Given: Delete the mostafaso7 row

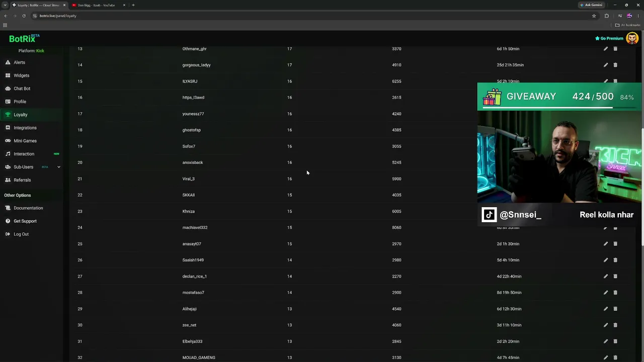Looking at the screenshot, I should point(615,293).
